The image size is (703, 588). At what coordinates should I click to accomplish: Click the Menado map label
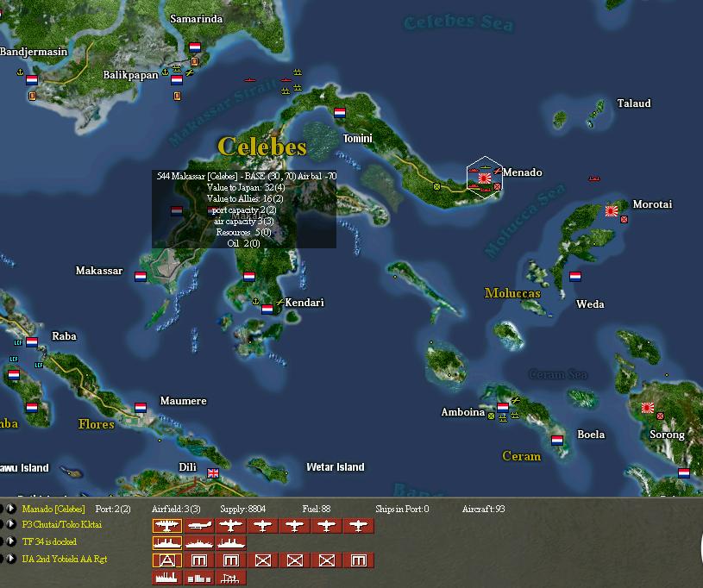pyautogui.click(x=523, y=172)
